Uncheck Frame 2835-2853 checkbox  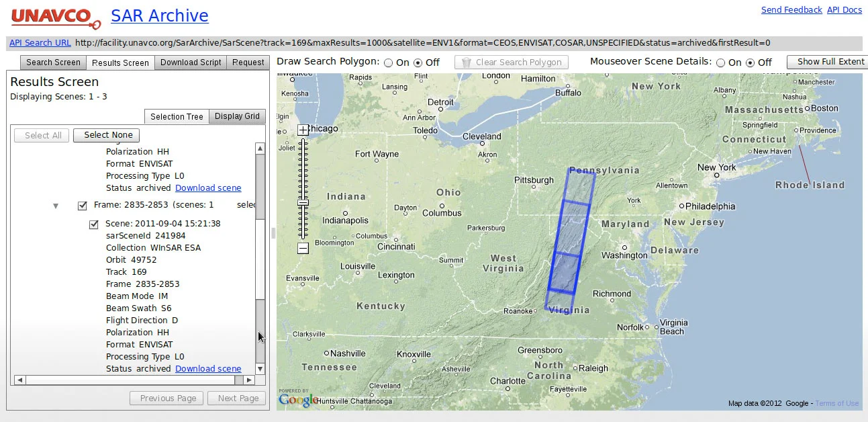point(83,205)
